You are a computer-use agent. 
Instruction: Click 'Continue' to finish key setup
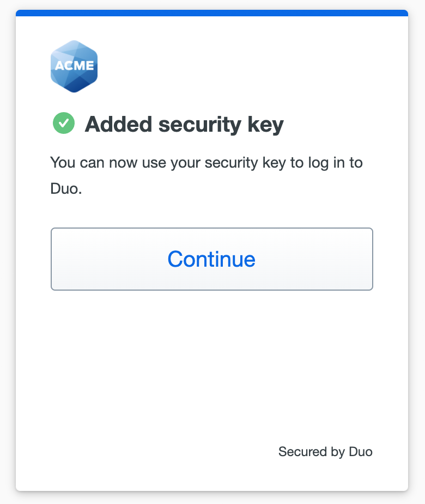pos(211,259)
